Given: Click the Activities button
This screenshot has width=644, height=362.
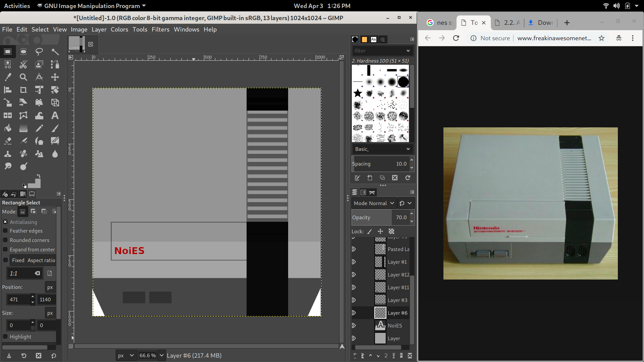Looking at the screenshot, I should tap(17, 6).
